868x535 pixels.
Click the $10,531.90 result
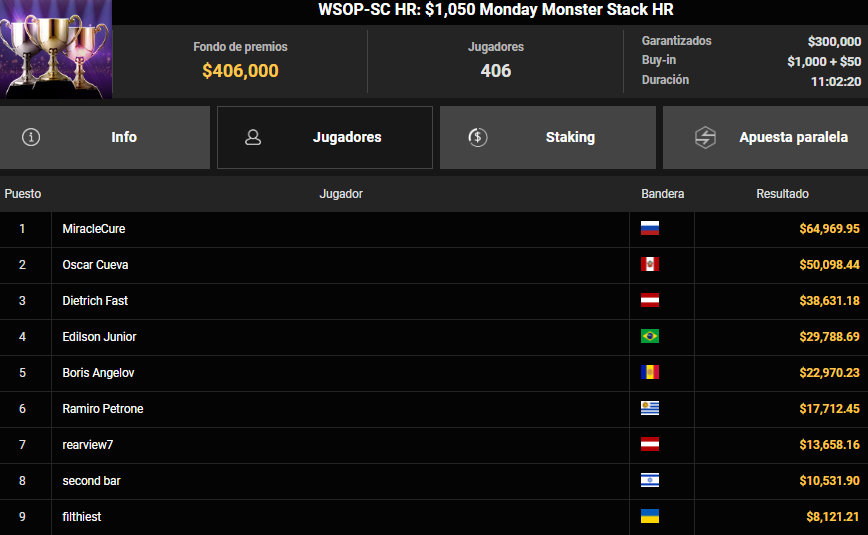[829, 481]
